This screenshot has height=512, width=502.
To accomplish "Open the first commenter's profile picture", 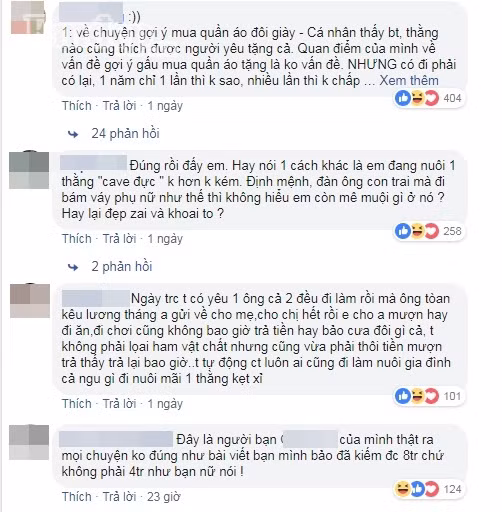I will point(28,17).
